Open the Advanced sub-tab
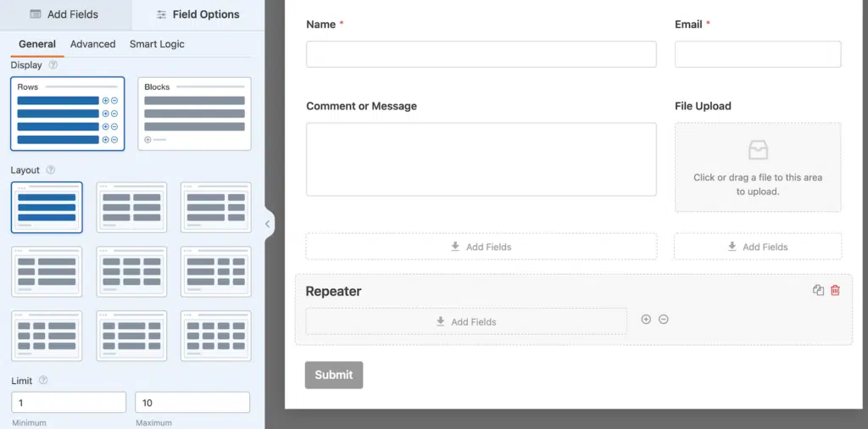This screenshot has width=868, height=429. tap(92, 44)
